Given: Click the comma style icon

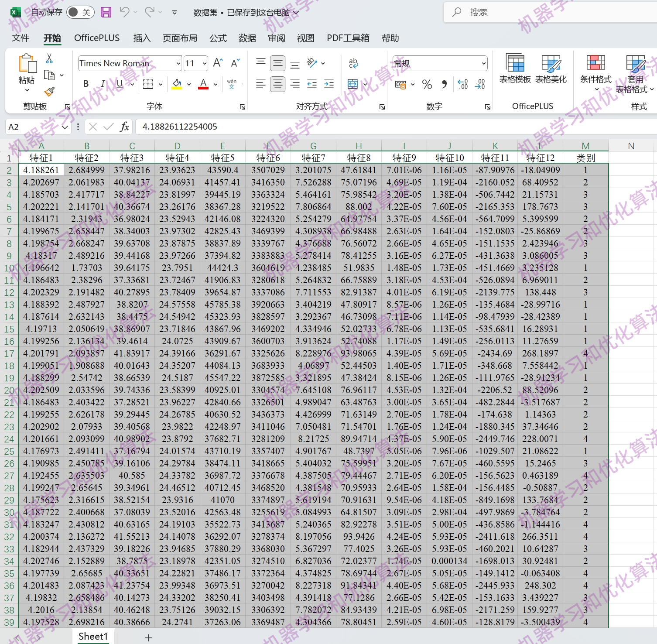Looking at the screenshot, I should (445, 85).
